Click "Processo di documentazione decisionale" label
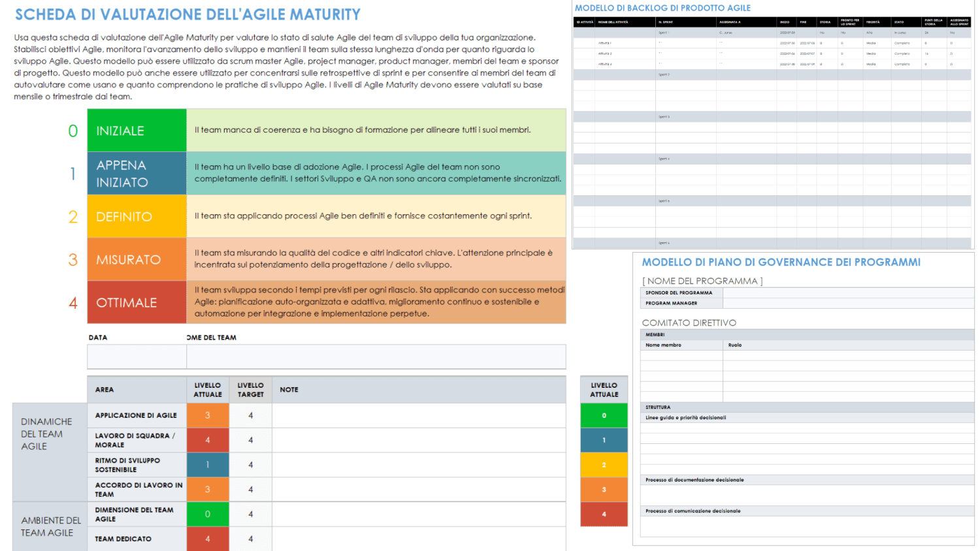Screen dimensions: 980x551 [x=694, y=480]
